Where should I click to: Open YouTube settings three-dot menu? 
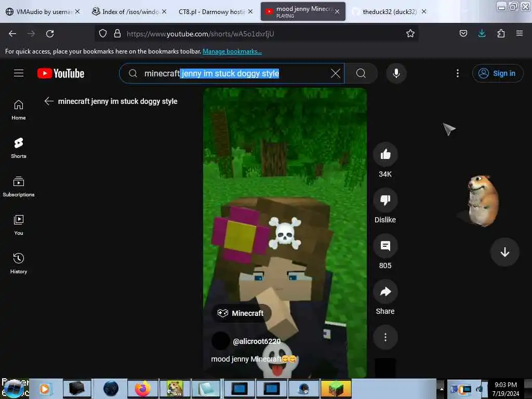click(457, 73)
